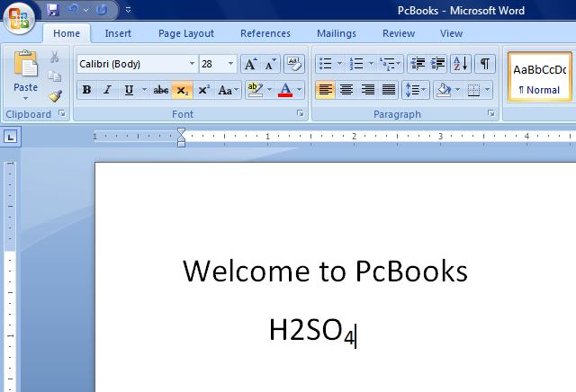Viewport: 576px width, 392px height.
Task: Toggle bold formatting
Action: tap(86, 90)
